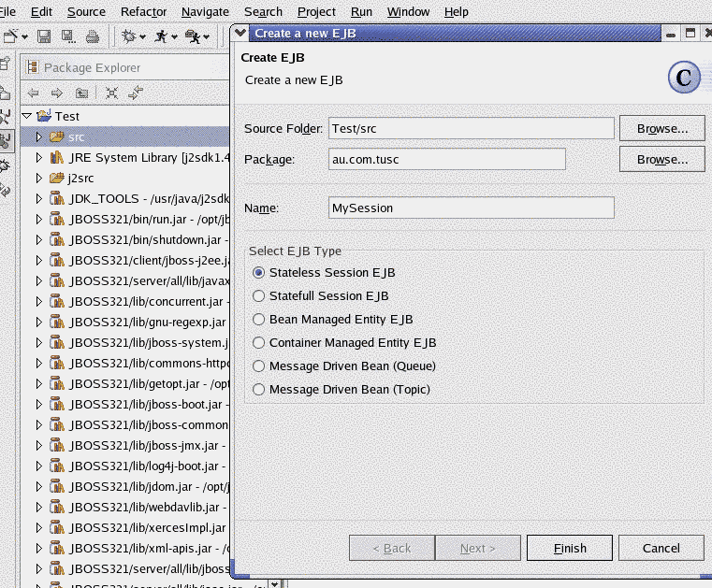Image resolution: width=712 pixels, height=588 pixels.
Task: Click the Debug bug icon
Action: (x=128, y=36)
